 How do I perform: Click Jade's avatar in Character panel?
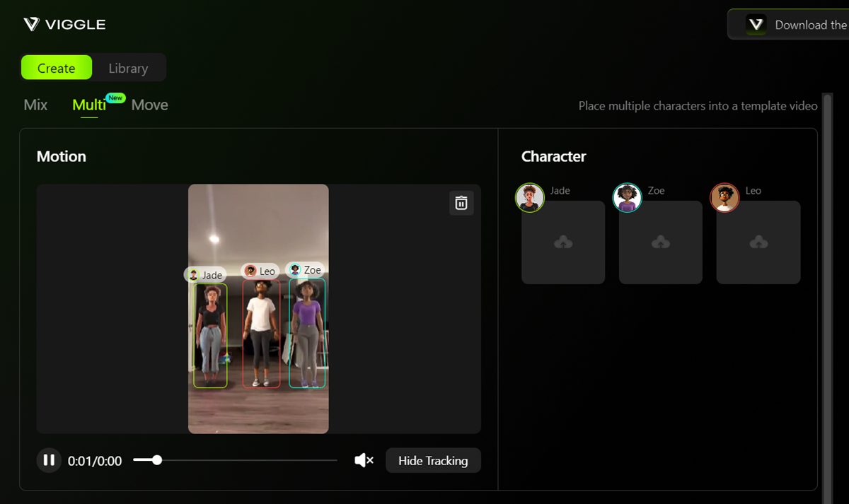pyautogui.click(x=529, y=198)
